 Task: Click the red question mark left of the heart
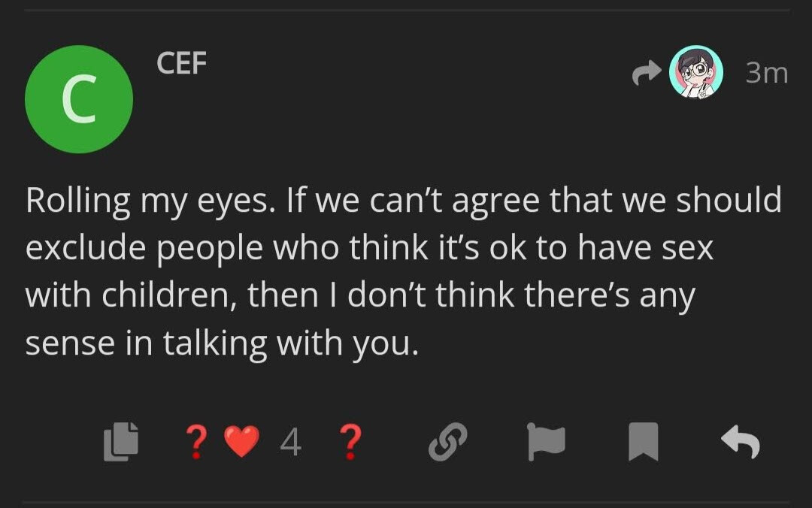click(197, 442)
